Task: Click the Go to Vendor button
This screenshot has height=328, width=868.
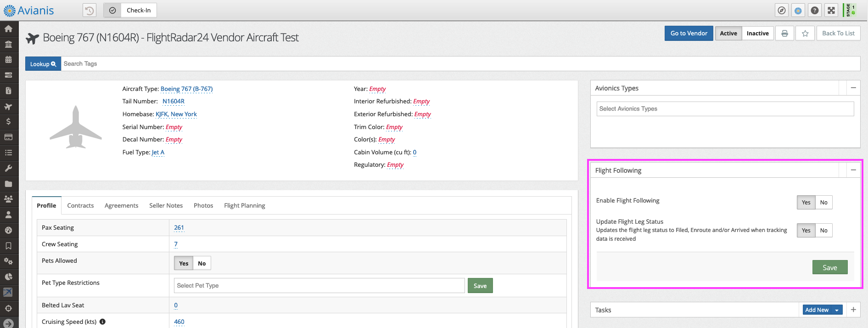Action: tap(689, 33)
